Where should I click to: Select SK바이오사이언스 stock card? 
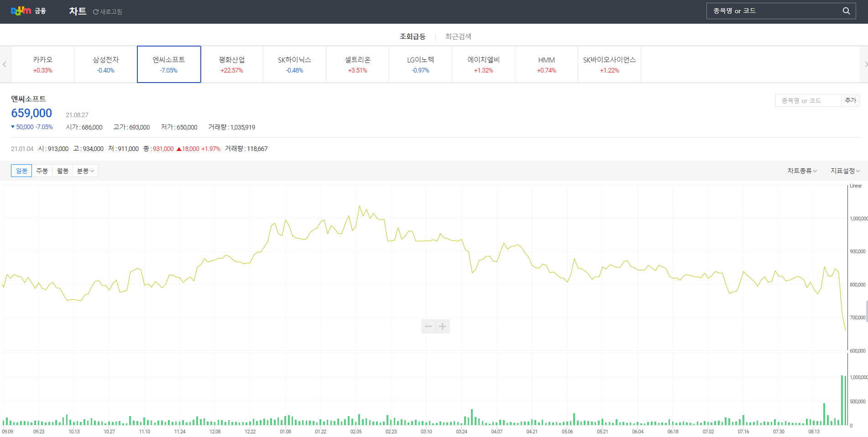coord(609,64)
